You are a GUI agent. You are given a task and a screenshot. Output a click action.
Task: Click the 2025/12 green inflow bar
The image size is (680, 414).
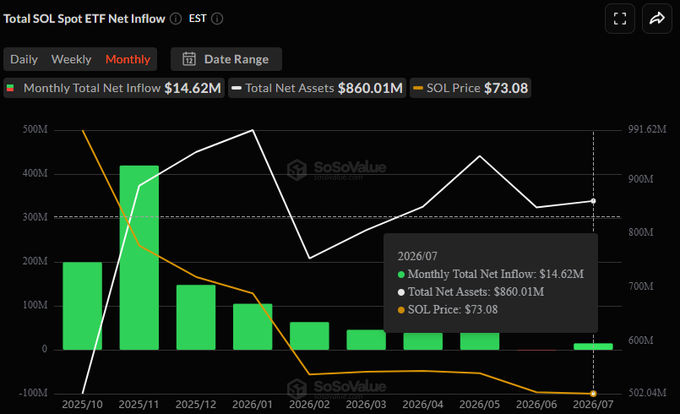click(196, 317)
